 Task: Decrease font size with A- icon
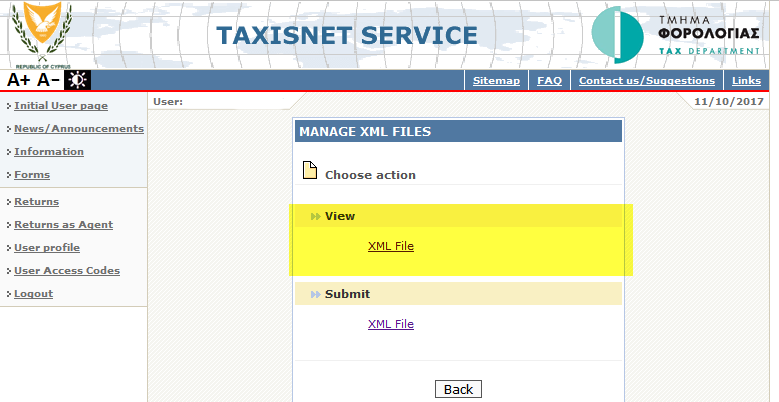(48, 80)
